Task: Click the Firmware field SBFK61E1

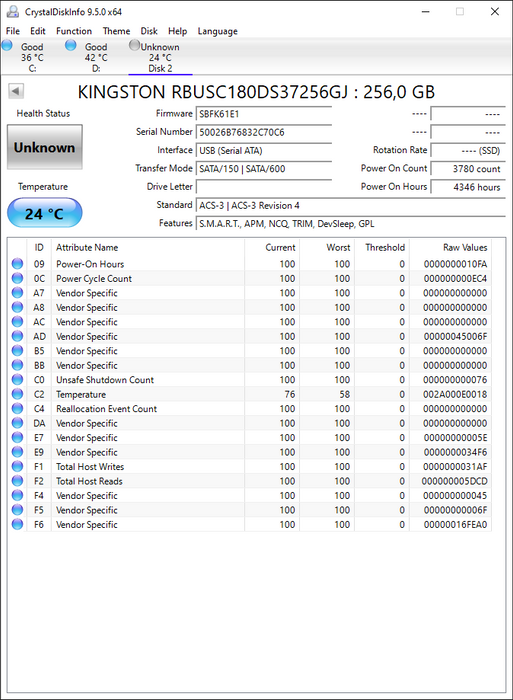Action: [263, 114]
